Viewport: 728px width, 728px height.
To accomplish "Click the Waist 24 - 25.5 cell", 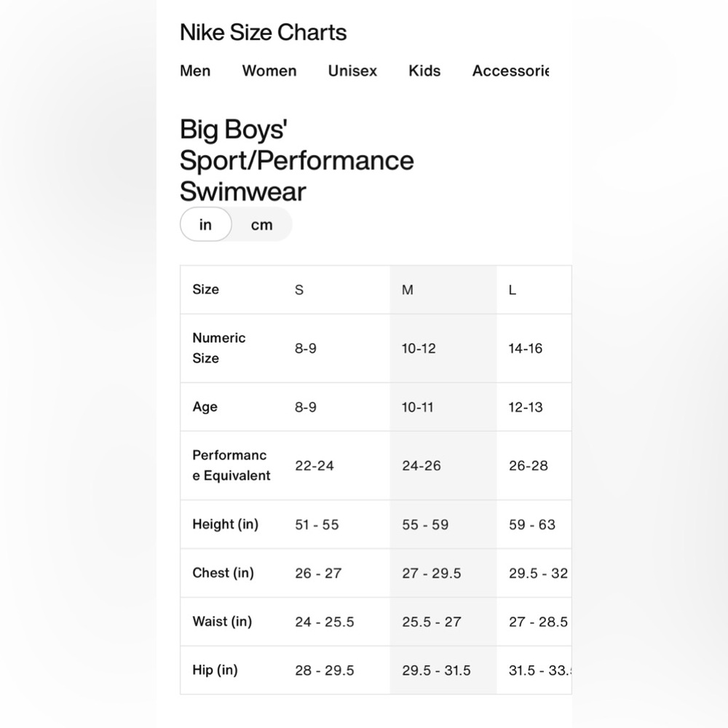I will tap(325, 621).
